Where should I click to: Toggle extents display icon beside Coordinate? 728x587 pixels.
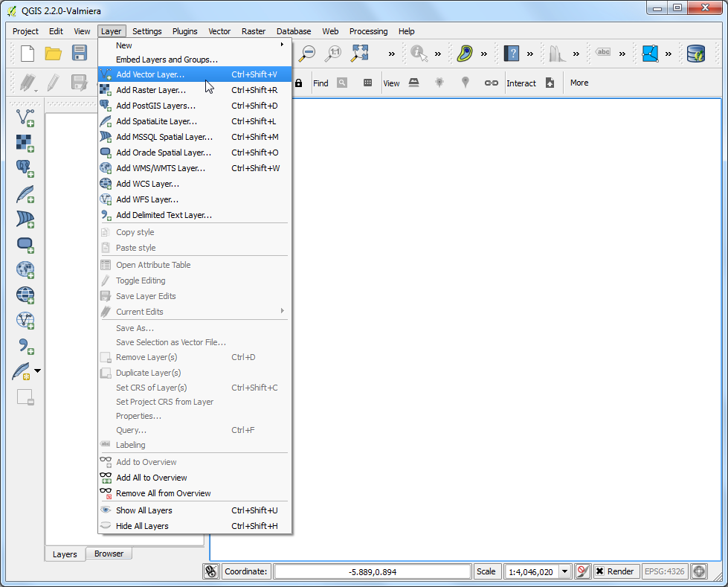211,571
